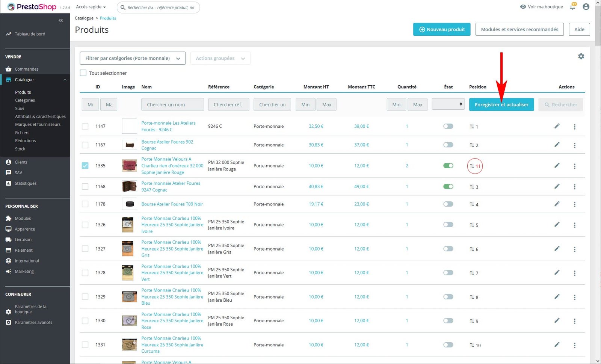Collapse sidebar with double chevron icon
The height and width of the screenshot is (364, 601).
click(x=61, y=21)
